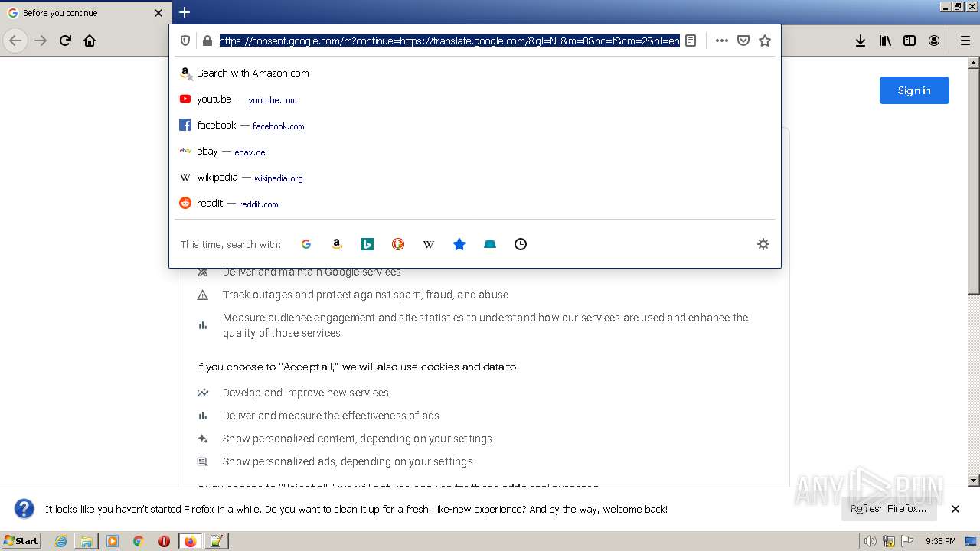The width and height of the screenshot is (980, 551).
Task: Search this time with Bing
Action: point(367,244)
